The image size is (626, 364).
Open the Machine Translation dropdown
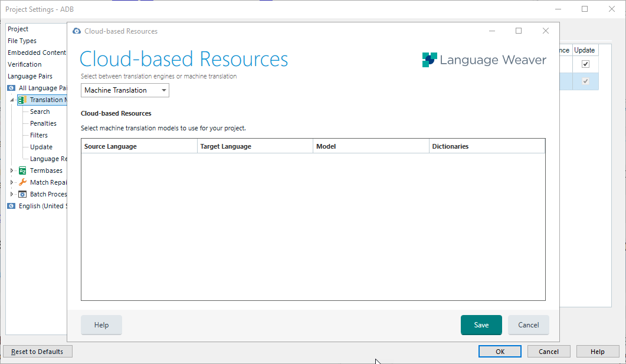tap(164, 90)
